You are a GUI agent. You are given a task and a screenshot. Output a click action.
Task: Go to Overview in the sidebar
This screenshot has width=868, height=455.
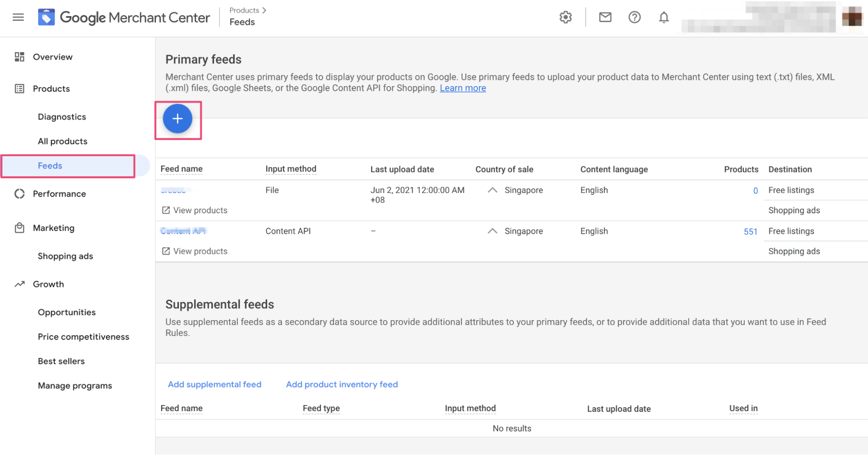pyautogui.click(x=53, y=57)
